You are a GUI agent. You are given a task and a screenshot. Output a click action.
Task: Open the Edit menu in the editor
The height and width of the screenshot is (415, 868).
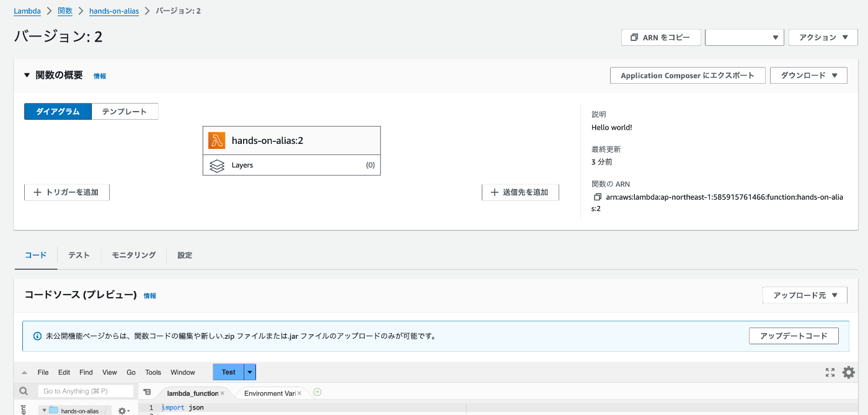point(64,372)
